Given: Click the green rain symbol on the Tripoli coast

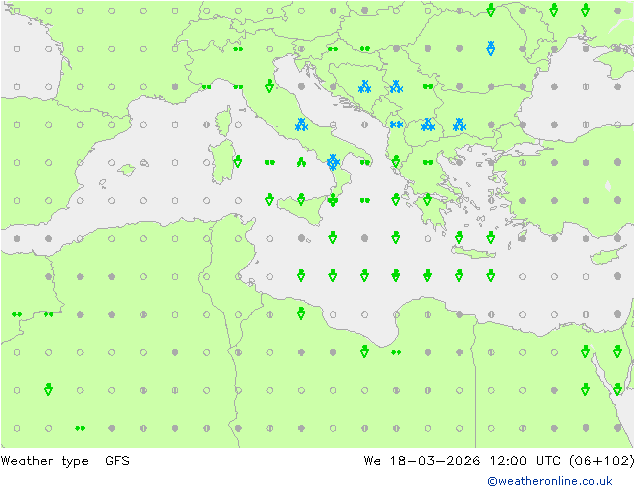Looking at the screenshot, I should point(301,313).
